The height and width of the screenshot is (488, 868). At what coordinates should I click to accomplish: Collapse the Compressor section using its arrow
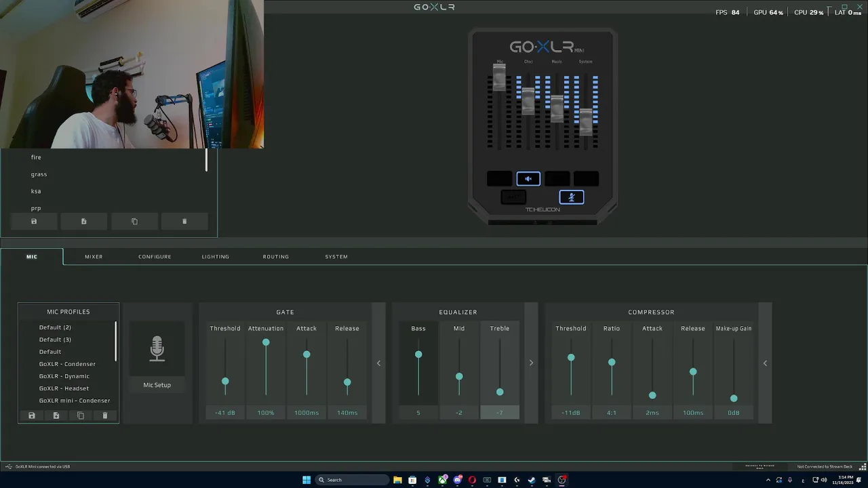[765, 363]
